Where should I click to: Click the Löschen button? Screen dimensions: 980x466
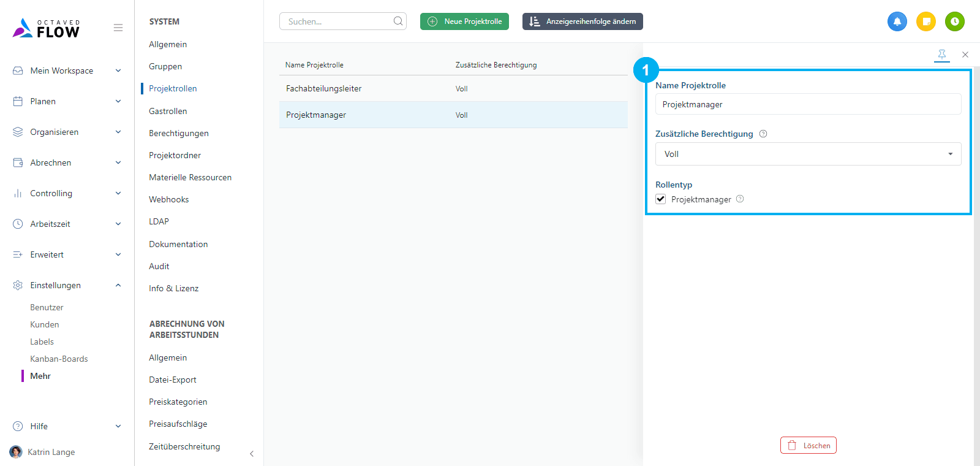pyautogui.click(x=808, y=445)
